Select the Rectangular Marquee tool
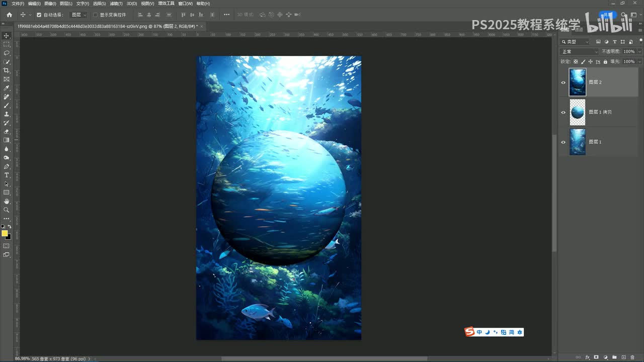 (7, 44)
